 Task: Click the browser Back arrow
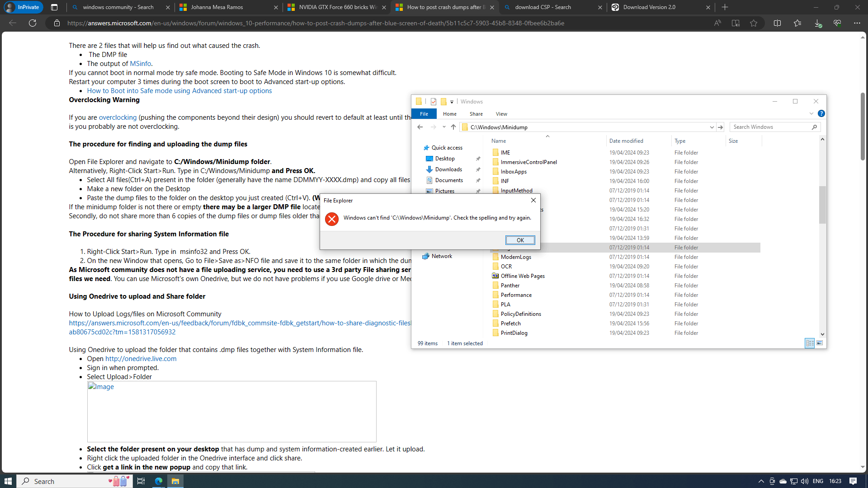tap(13, 23)
